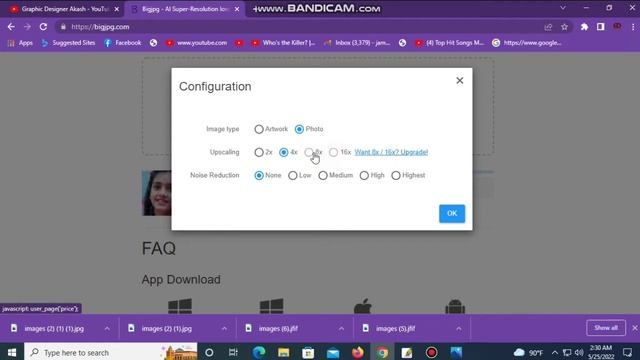640x360 pixels.
Task: Click the taskbar search box
Action: pos(111,352)
